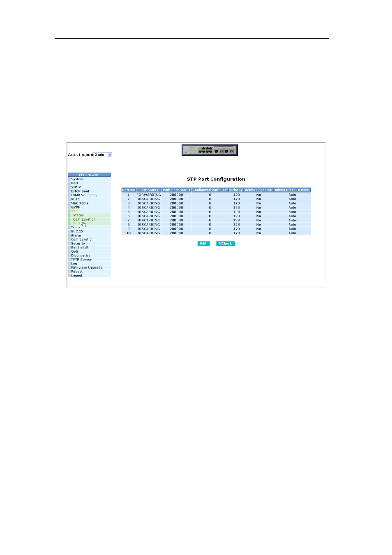The height and width of the screenshot is (555, 392).
Task: Open the STP Configuration submenu item
Action: click(84, 219)
